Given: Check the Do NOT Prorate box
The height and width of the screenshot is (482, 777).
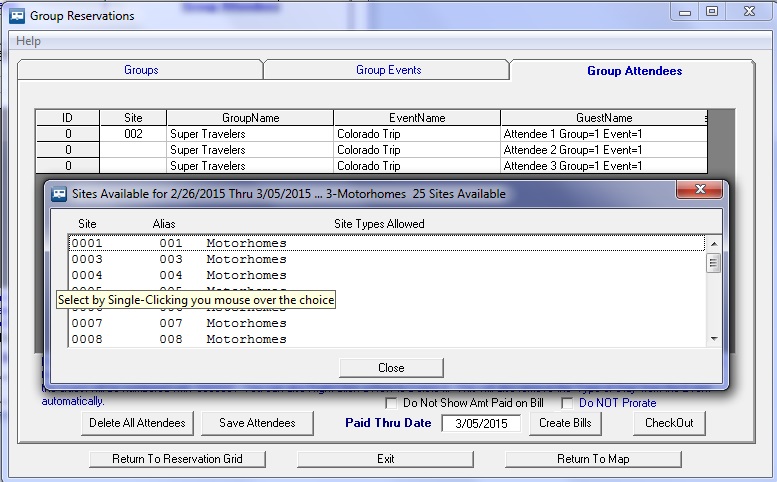Looking at the screenshot, I should click(567, 403).
